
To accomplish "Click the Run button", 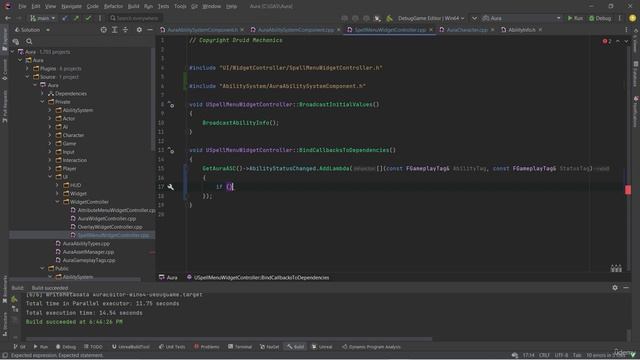I will 575,18.
